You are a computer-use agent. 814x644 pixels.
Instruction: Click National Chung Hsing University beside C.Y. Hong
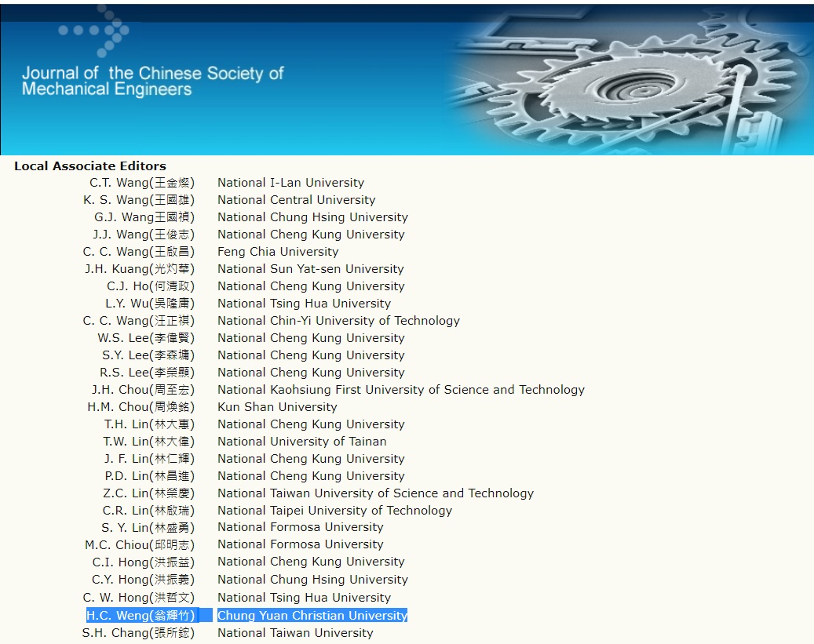click(312, 580)
